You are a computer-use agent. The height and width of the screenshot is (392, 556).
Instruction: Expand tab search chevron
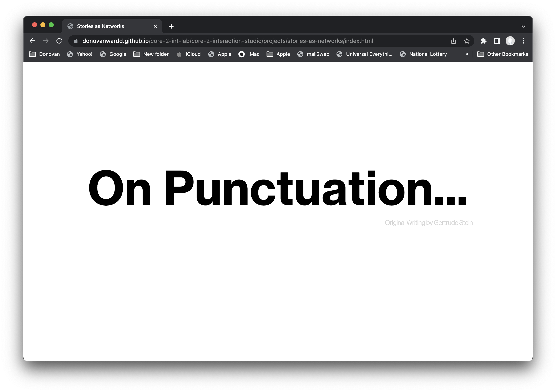[523, 26]
